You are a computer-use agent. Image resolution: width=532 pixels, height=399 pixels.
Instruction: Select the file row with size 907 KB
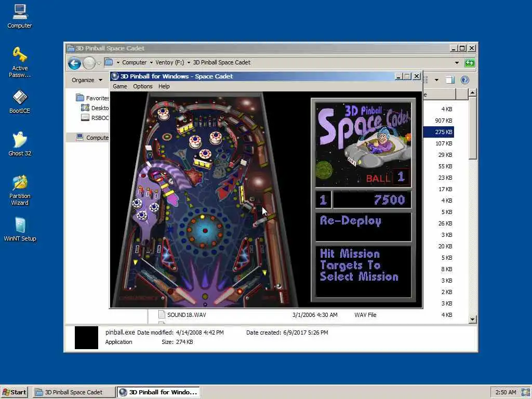(x=438, y=121)
